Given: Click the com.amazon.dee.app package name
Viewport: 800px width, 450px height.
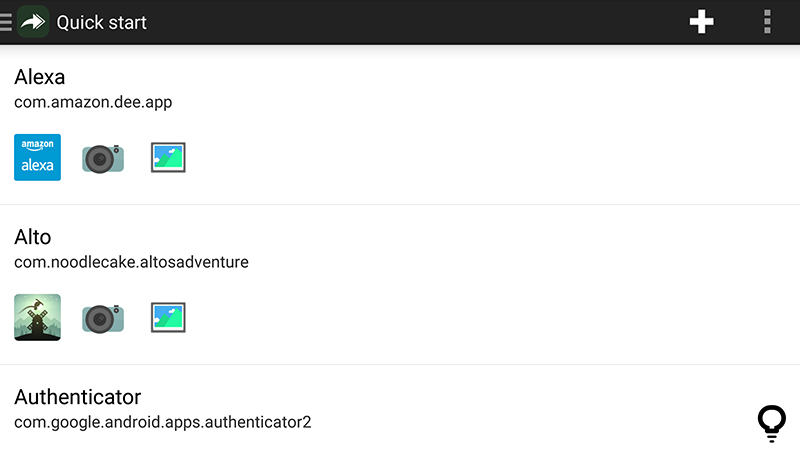Looking at the screenshot, I should point(93,102).
